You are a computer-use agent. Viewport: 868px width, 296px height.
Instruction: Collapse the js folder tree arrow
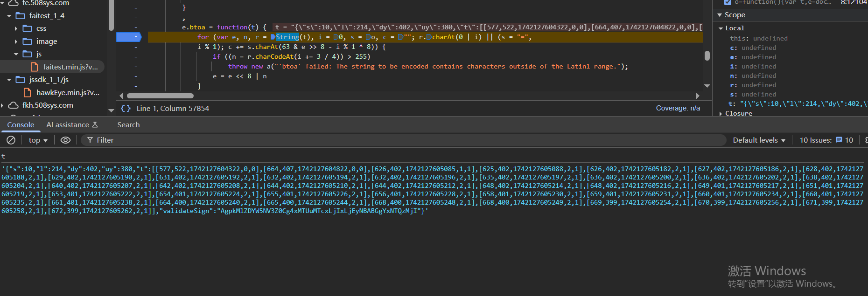[x=16, y=55]
